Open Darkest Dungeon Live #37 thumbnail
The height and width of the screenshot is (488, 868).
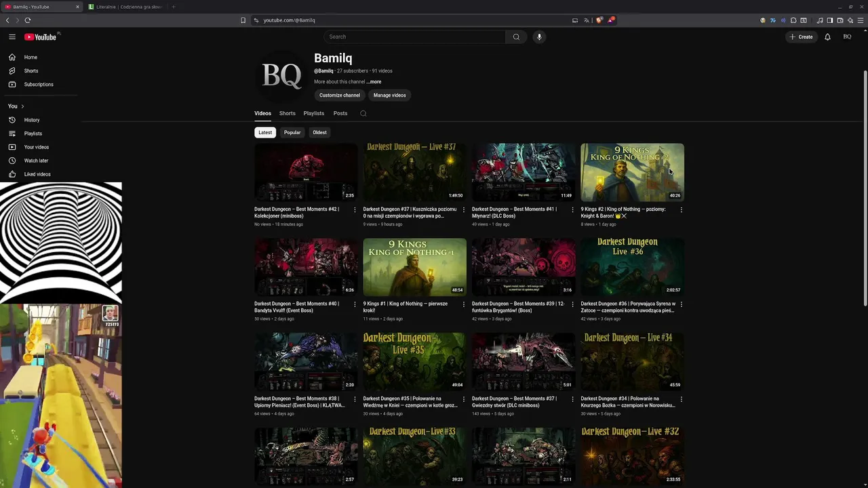point(414,171)
